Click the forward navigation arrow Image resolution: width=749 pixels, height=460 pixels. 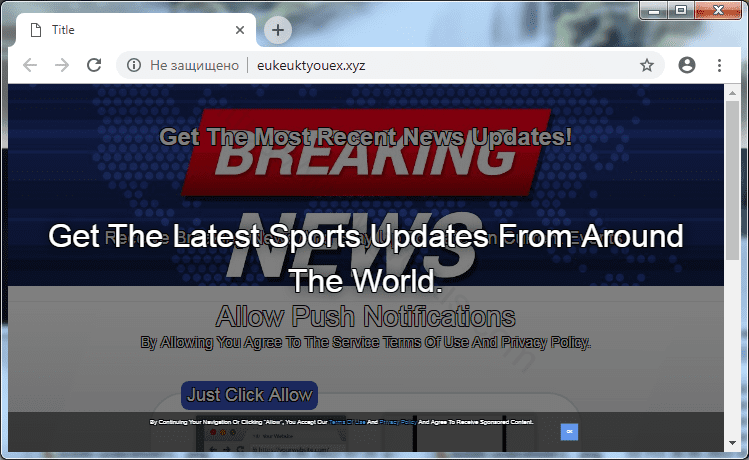(x=62, y=65)
